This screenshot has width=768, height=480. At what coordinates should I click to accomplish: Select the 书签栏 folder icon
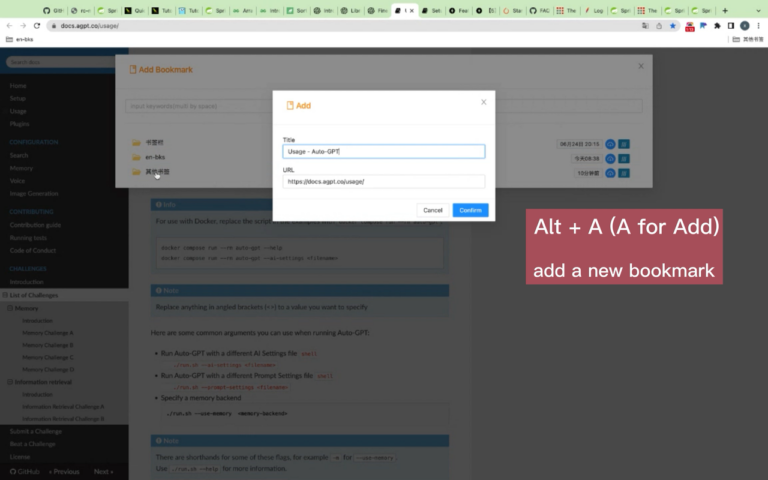[x=136, y=143]
